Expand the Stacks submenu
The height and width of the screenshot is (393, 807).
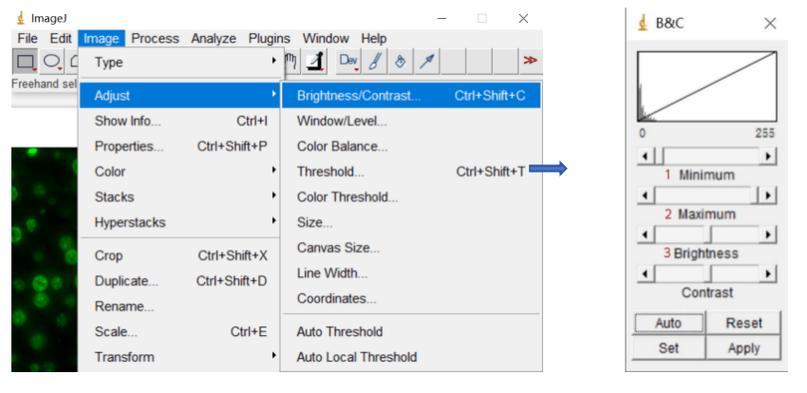(180, 197)
